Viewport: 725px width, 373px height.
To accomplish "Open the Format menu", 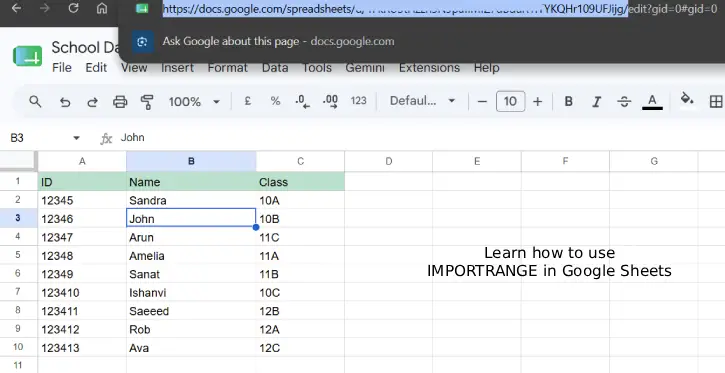I will pos(227,68).
